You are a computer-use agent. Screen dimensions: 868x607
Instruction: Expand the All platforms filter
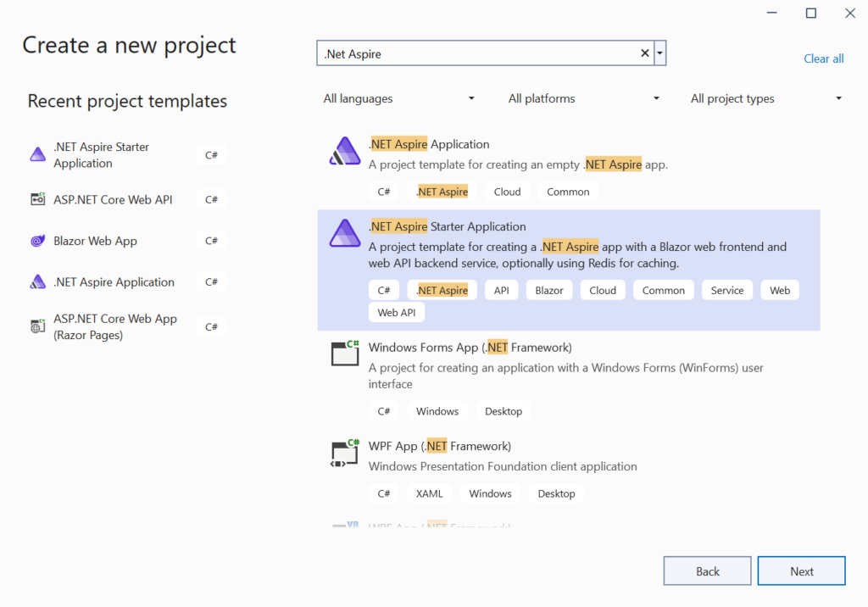(x=583, y=98)
